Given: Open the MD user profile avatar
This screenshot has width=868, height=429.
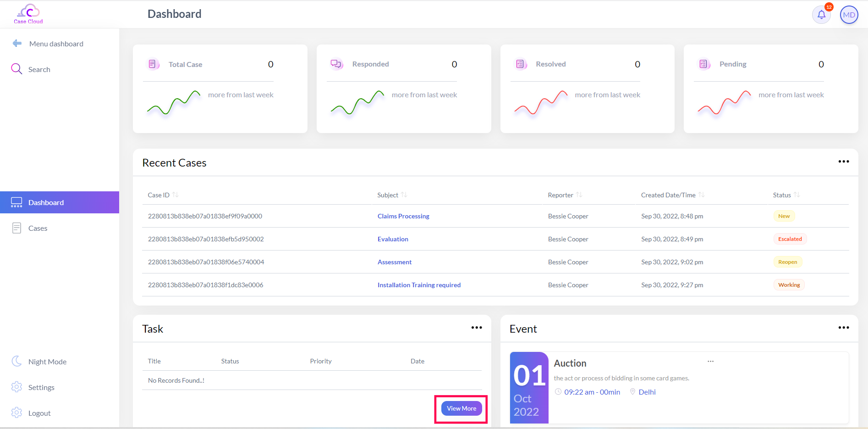Looking at the screenshot, I should click(x=849, y=15).
